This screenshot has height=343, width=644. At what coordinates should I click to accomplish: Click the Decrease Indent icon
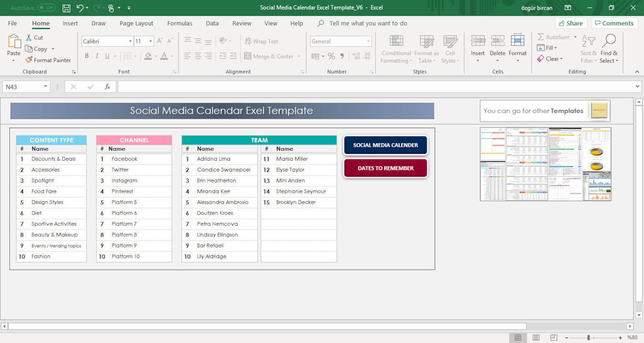coord(223,56)
